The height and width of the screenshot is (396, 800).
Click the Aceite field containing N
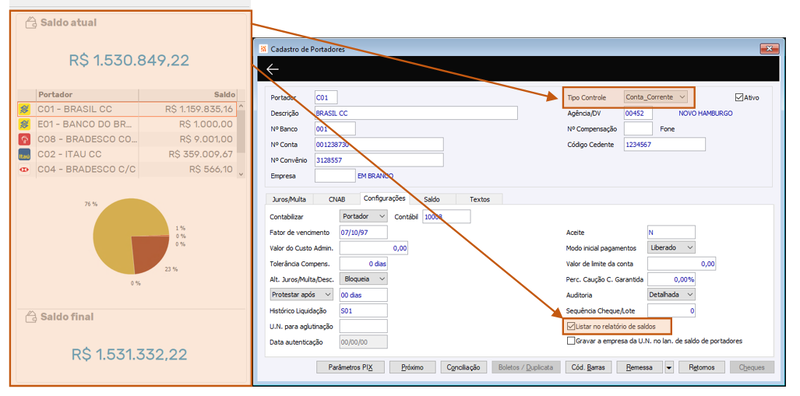pyautogui.click(x=671, y=232)
